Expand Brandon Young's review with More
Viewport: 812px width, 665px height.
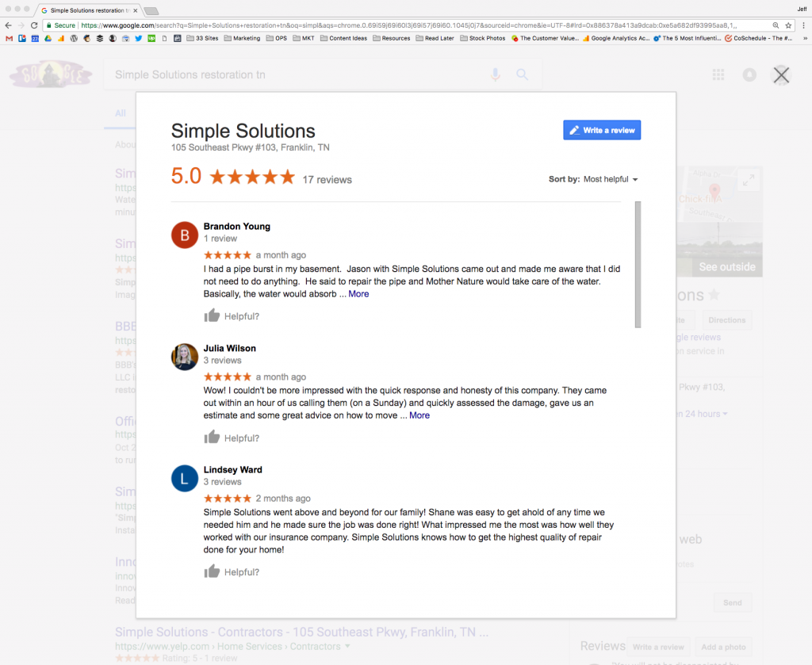pos(358,294)
